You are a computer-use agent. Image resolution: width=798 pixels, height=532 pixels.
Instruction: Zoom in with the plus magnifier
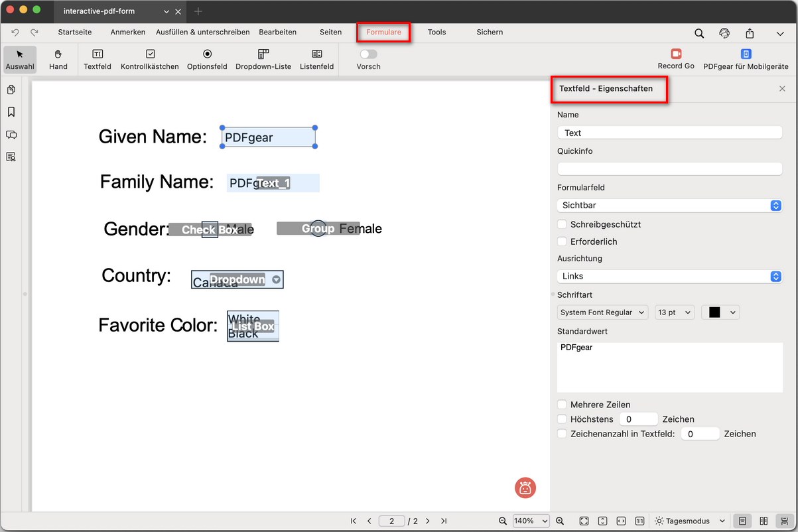click(560, 521)
